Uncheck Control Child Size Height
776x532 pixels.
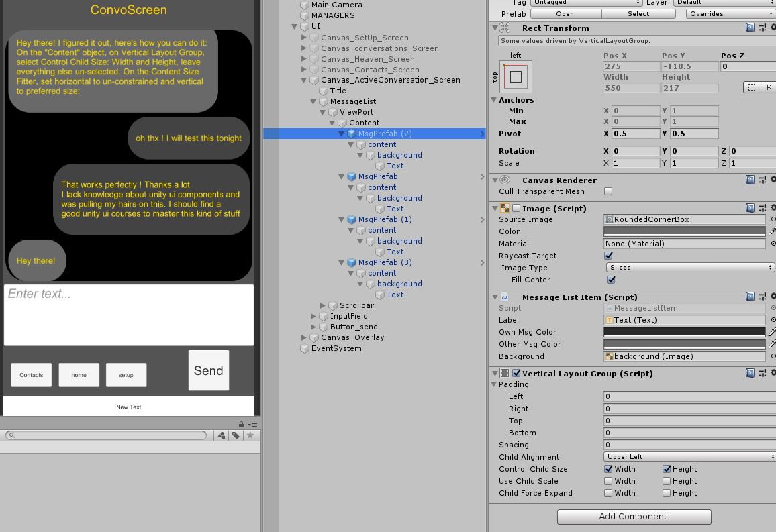667,469
